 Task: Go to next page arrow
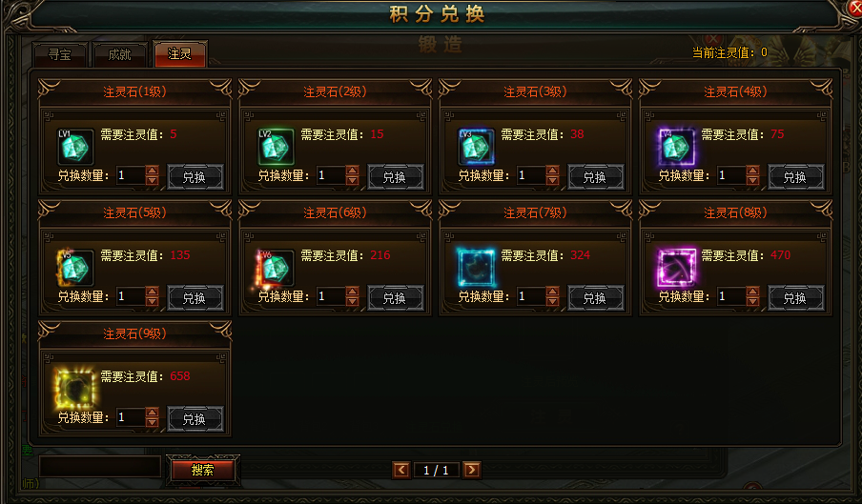[x=472, y=470]
